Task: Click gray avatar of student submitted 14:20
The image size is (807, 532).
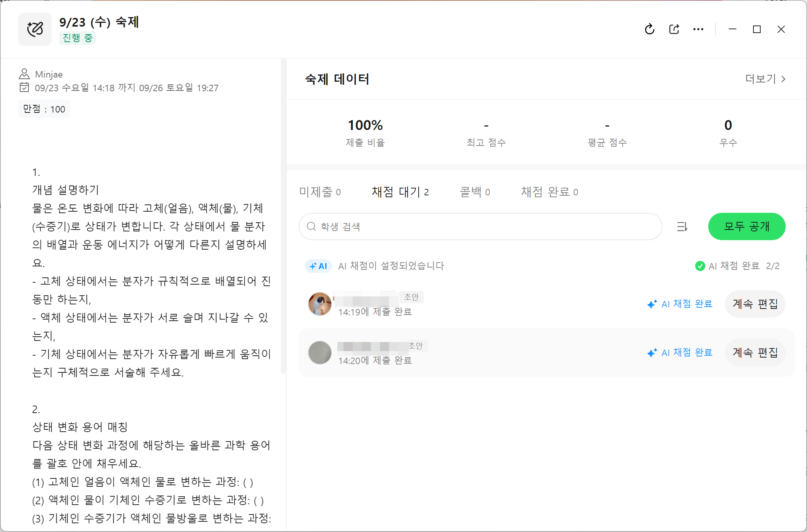Action: point(320,353)
